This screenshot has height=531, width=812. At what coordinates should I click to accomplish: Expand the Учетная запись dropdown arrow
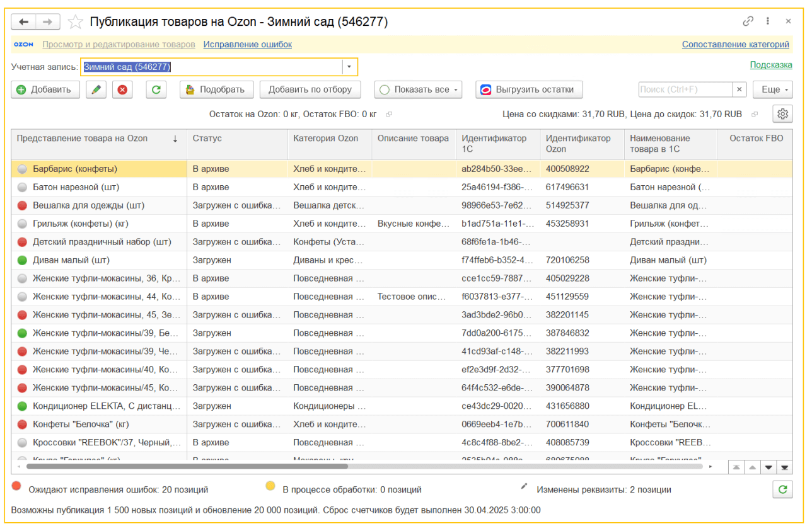349,67
